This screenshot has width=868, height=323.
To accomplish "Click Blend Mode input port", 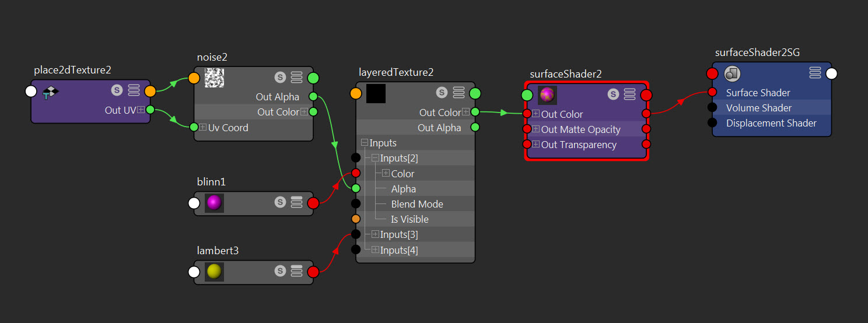I will tap(356, 203).
